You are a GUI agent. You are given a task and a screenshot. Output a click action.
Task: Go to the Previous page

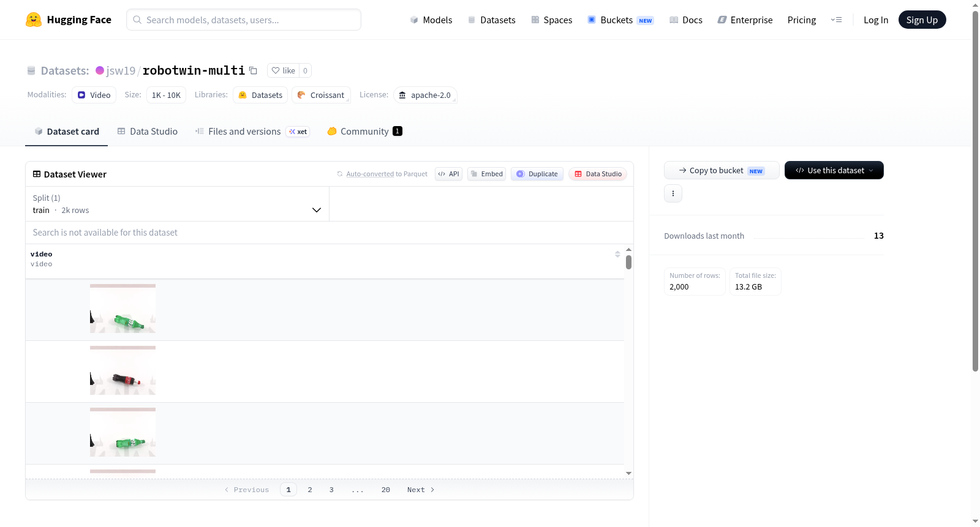tap(247, 490)
